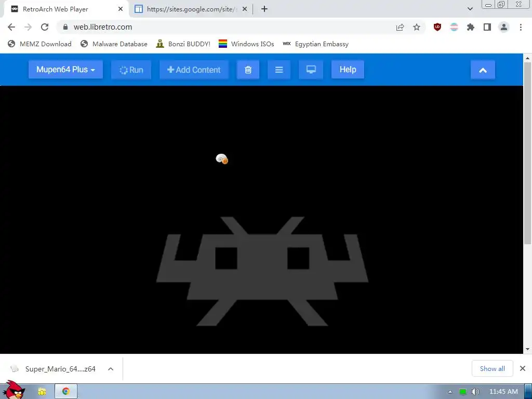Screen dimensions: 532x399
Task: Open the volume speaker tray icon
Action: click(475, 392)
